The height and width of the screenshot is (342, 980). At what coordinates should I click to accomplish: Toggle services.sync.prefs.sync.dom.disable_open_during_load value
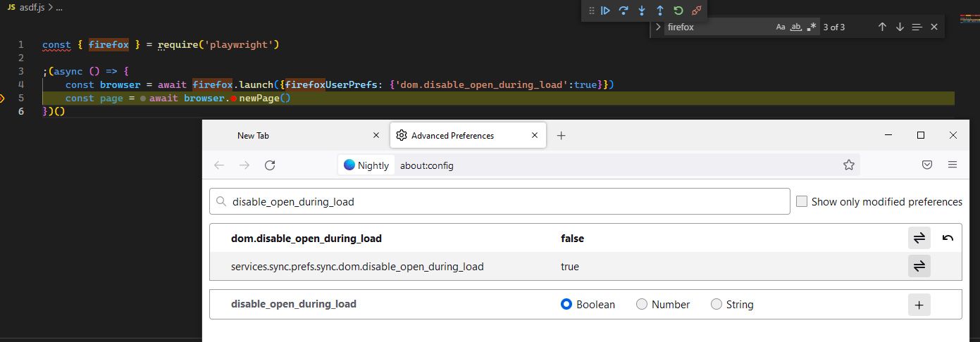[x=919, y=267]
